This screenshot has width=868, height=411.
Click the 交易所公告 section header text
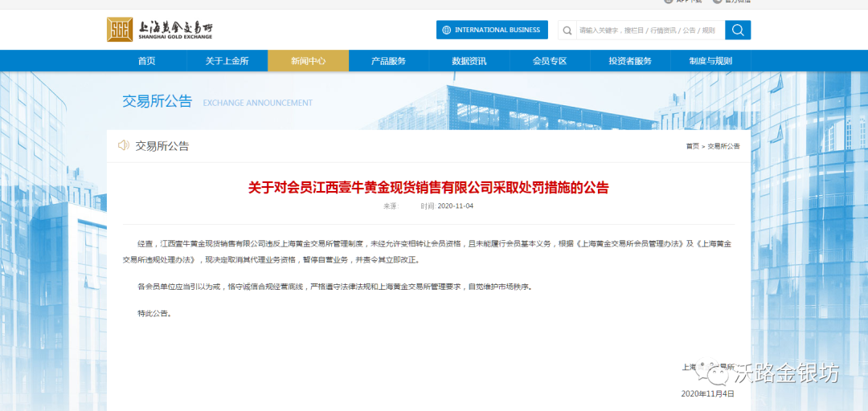point(162,146)
